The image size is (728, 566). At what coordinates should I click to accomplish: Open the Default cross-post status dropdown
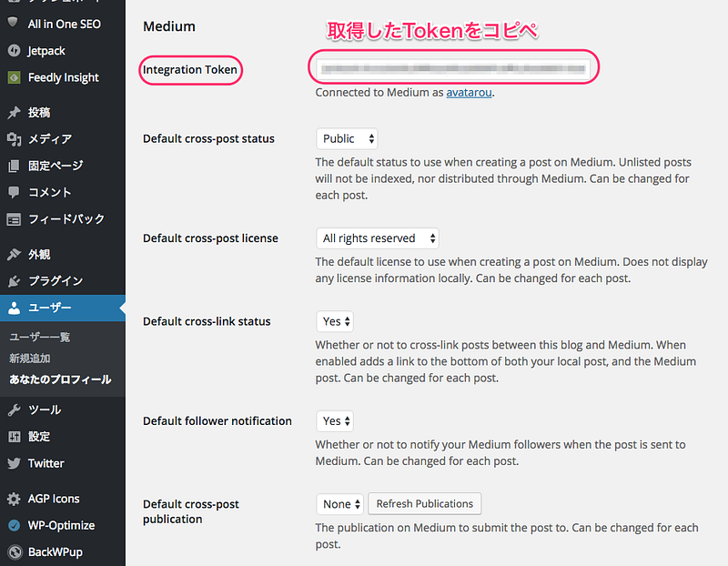(x=347, y=139)
